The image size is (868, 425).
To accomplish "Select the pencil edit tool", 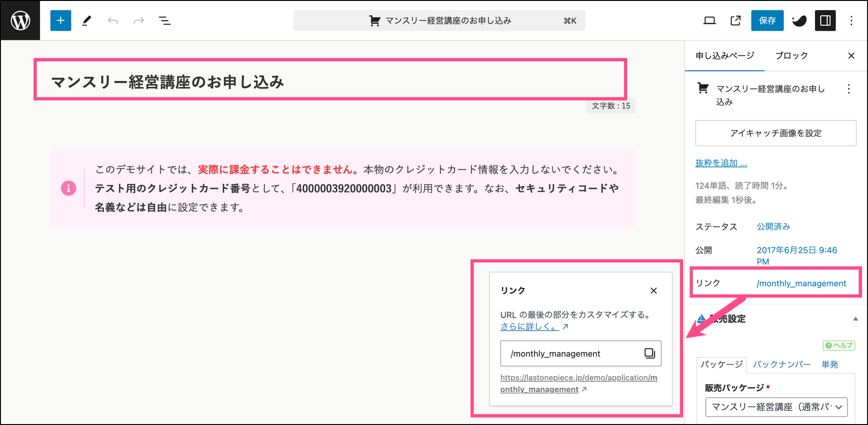I will [x=86, y=20].
